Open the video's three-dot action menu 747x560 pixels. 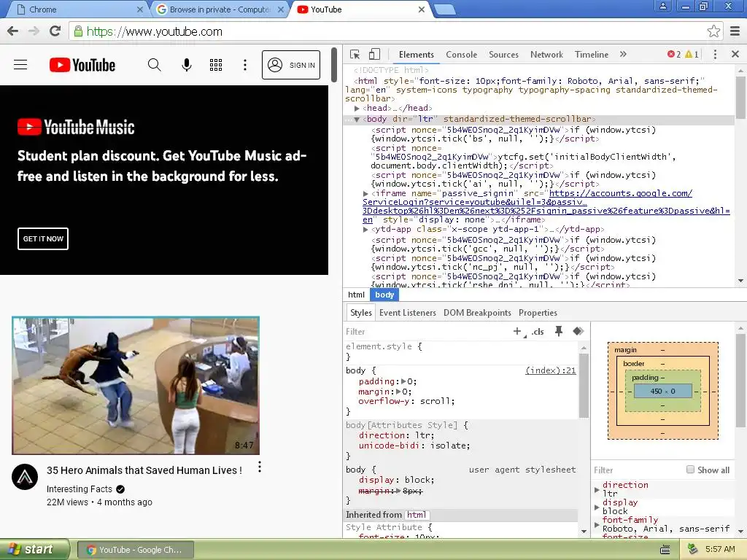coord(260,467)
